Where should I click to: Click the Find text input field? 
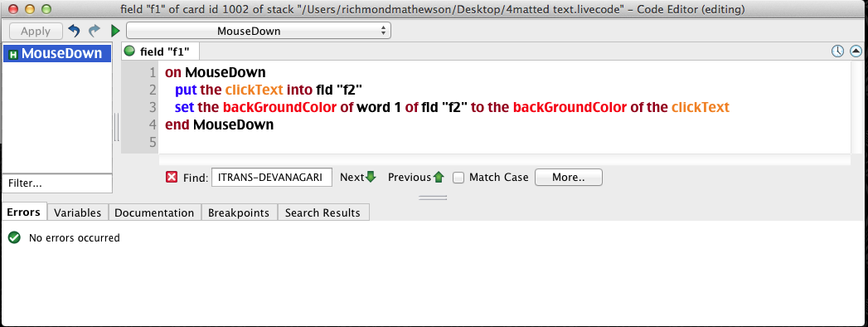pyautogui.click(x=272, y=178)
